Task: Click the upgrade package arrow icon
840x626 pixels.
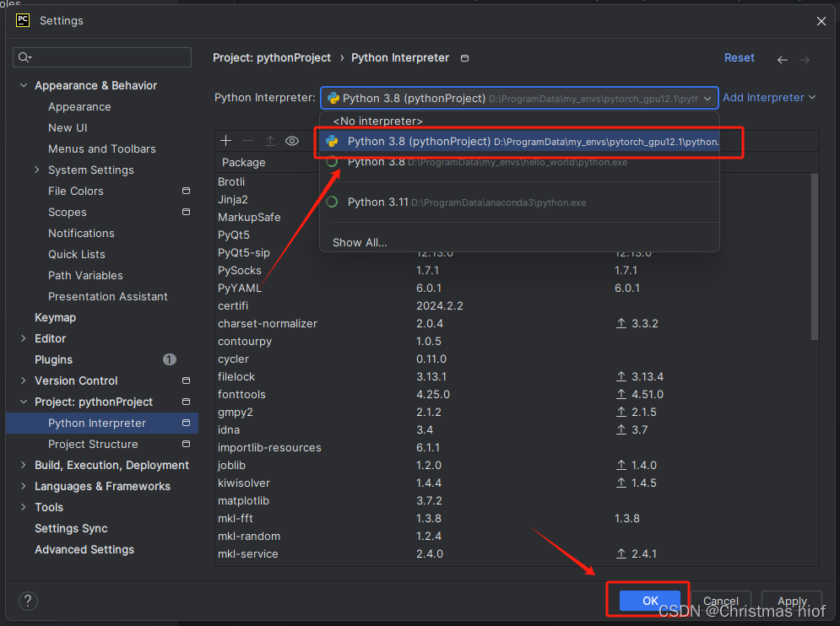Action: point(270,141)
